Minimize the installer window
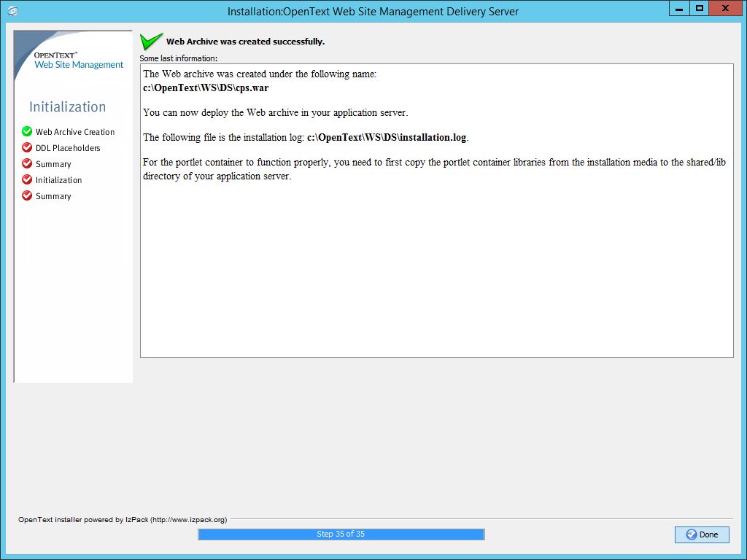Image resolution: width=747 pixels, height=560 pixels. coord(679,8)
